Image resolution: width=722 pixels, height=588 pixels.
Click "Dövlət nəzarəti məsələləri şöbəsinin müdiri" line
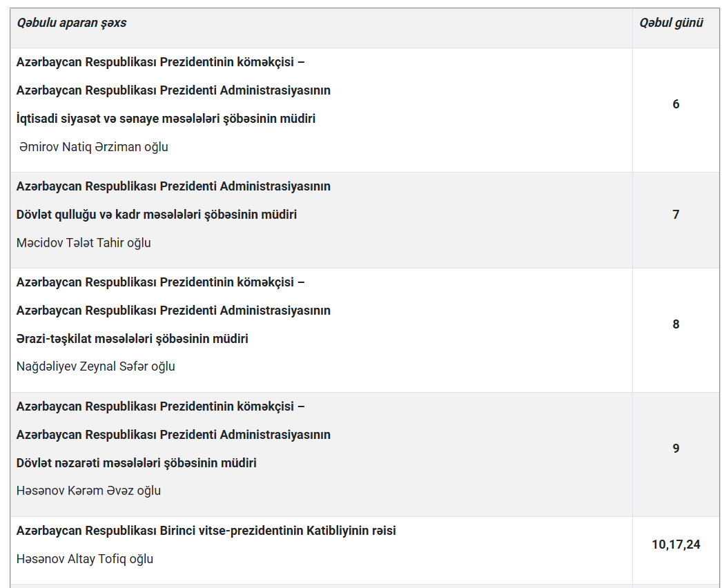pos(136,463)
